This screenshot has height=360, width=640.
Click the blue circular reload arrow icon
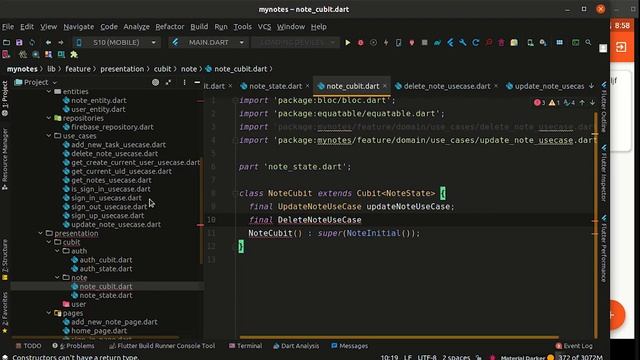476,42
